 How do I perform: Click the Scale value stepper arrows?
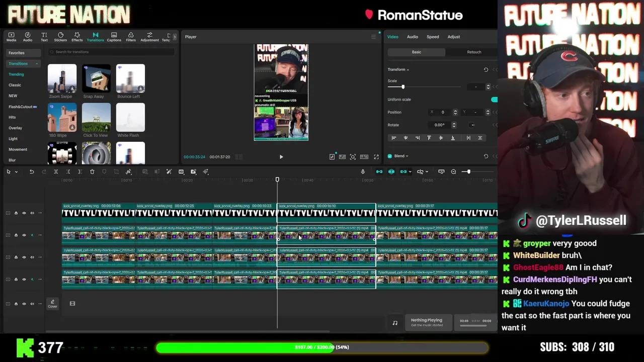click(x=488, y=87)
